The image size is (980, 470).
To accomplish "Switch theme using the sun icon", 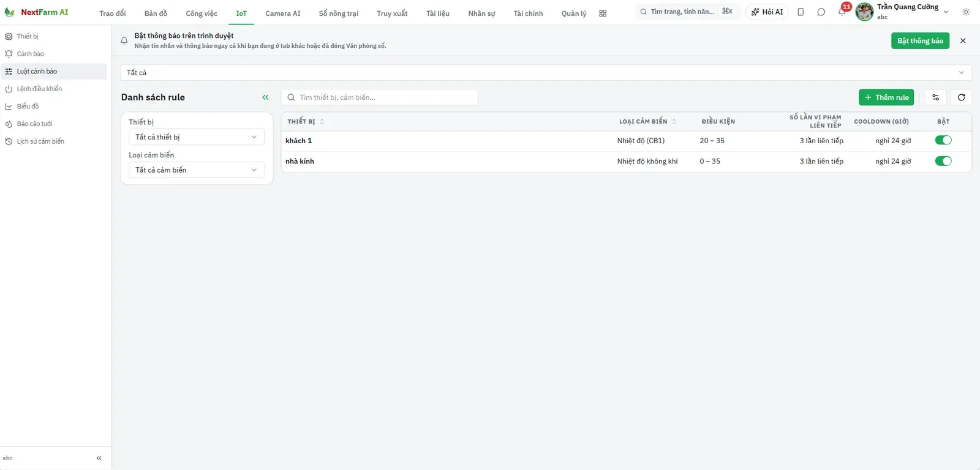I will (x=966, y=12).
